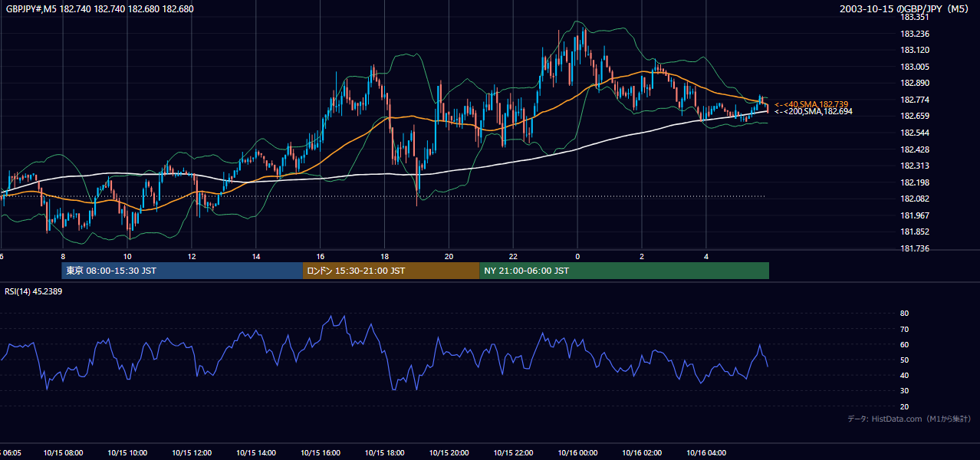The height and width of the screenshot is (460, 980).
Task: Select the NY 21:00-06:00 JST session bar
Action: point(624,271)
